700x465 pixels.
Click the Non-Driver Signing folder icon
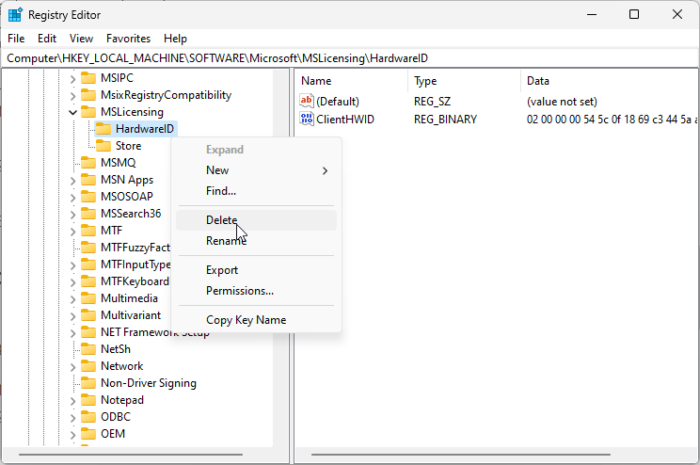point(88,383)
